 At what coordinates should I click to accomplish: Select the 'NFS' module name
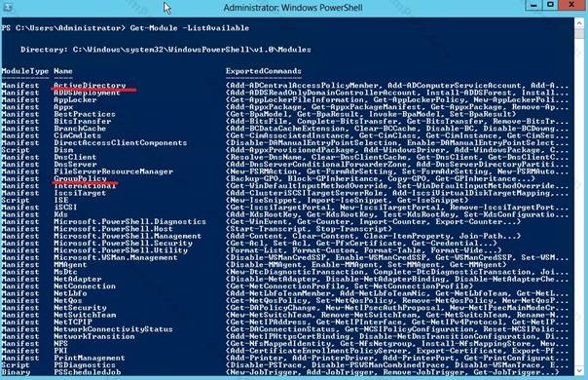pos(60,343)
